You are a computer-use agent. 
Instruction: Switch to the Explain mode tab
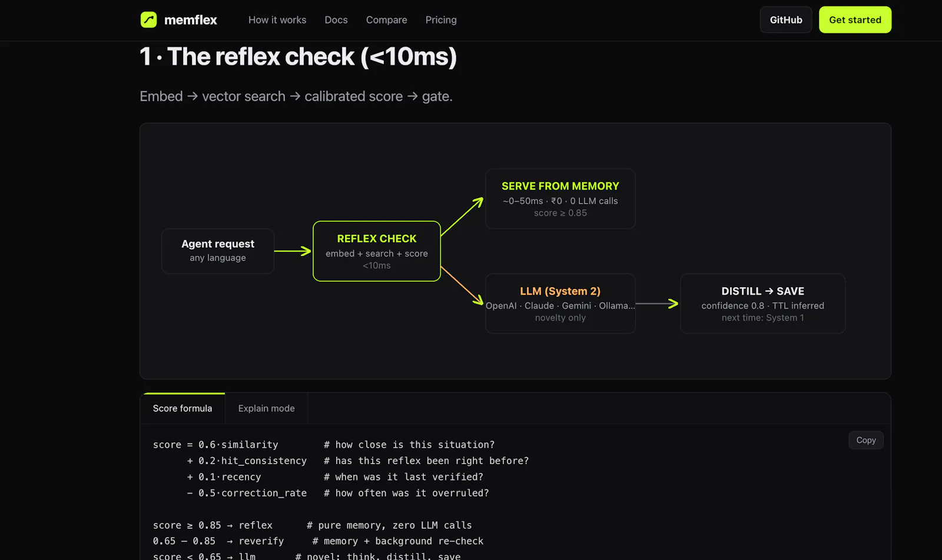(266, 408)
